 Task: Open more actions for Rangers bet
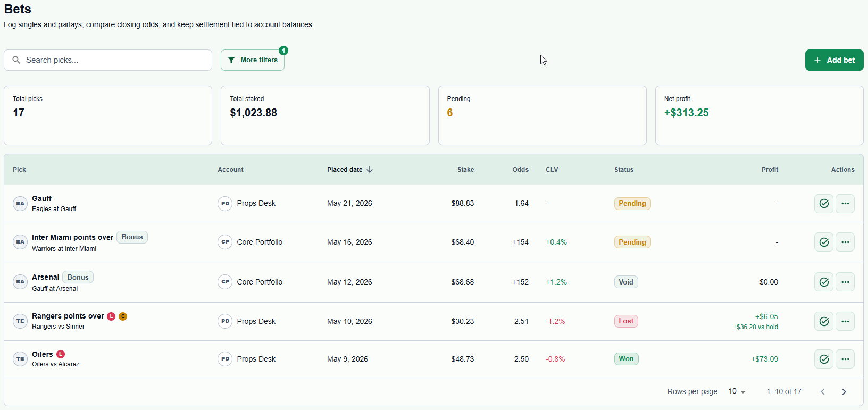(845, 321)
